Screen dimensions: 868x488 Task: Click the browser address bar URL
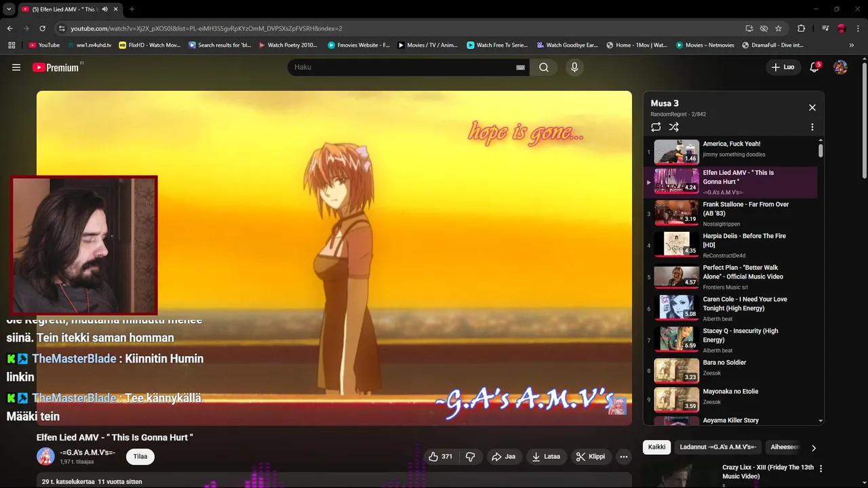[x=206, y=28]
